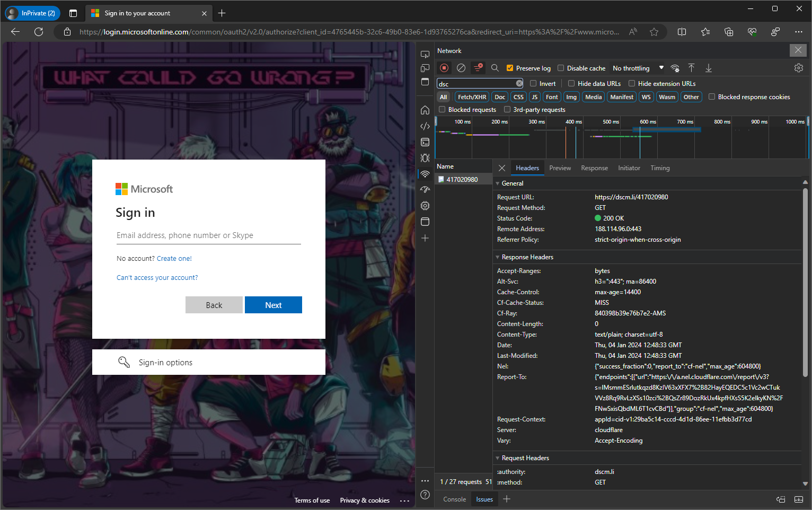Click the Create one! link

(x=174, y=259)
